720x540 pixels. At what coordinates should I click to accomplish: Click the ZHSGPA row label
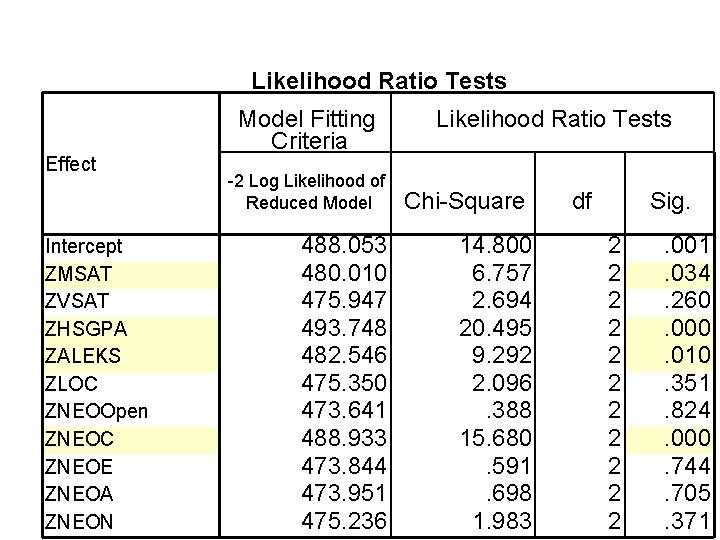click(x=86, y=327)
